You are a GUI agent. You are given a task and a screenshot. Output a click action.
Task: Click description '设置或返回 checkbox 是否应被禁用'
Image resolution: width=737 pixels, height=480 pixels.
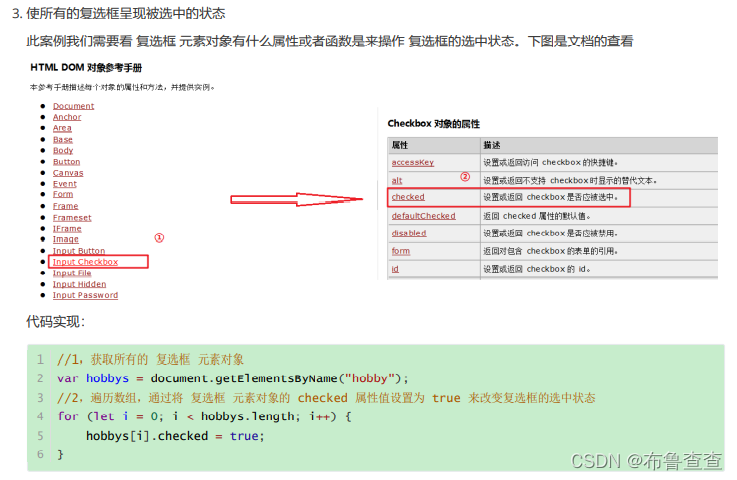click(550, 233)
